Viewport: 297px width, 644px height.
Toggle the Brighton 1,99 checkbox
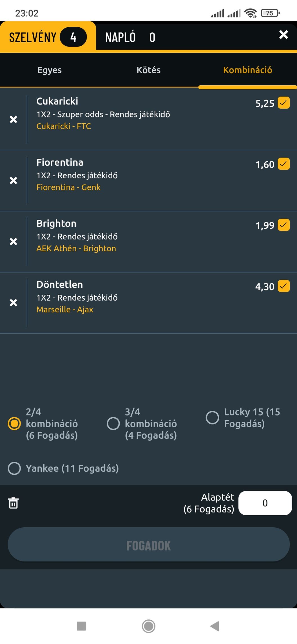coord(283,225)
